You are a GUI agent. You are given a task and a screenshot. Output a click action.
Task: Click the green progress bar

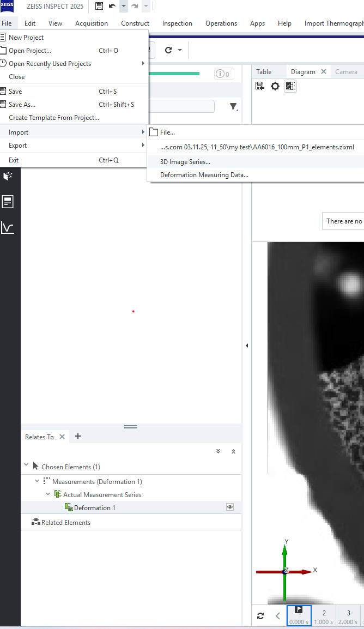(x=174, y=74)
